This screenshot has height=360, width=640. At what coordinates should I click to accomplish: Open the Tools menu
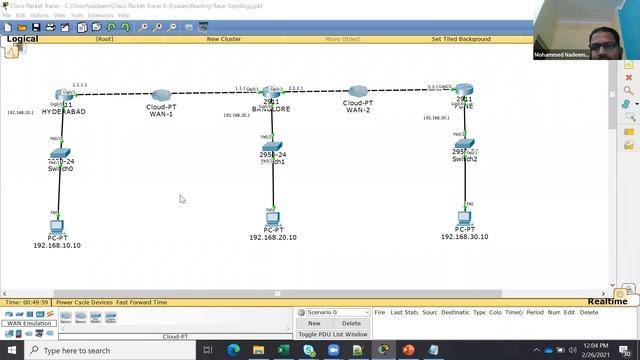77,16
